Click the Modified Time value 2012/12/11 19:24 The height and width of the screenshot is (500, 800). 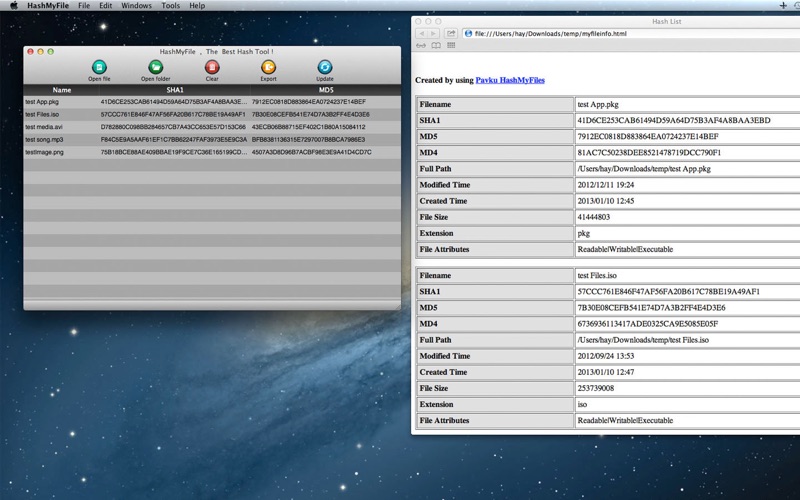click(x=606, y=185)
